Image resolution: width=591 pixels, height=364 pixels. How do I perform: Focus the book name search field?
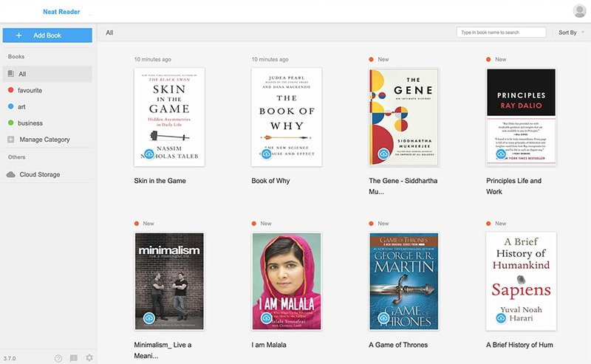pyautogui.click(x=501, y=32)
